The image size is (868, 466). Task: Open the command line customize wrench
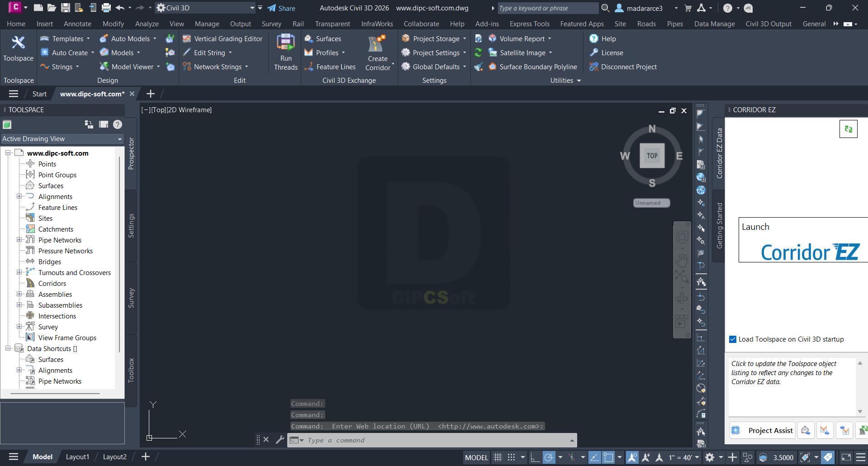[x=280, y=439]
